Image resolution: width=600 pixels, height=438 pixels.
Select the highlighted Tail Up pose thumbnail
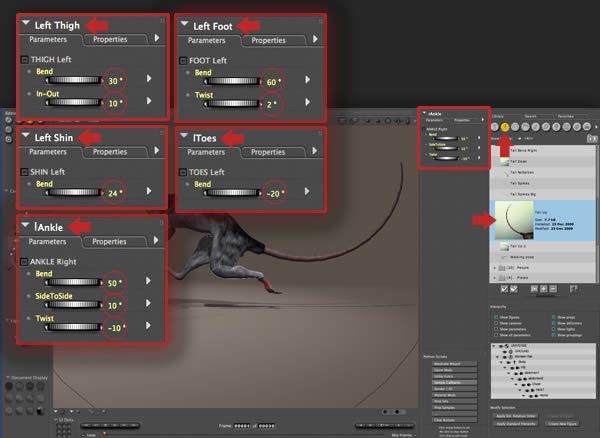(x=514, y=220)
